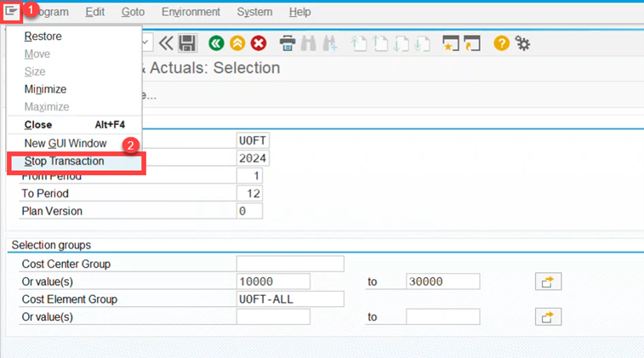Choose Close Alt+F4 menu entry
The width and height of the screenshot is (644, 358).
(x=74, y=125)
